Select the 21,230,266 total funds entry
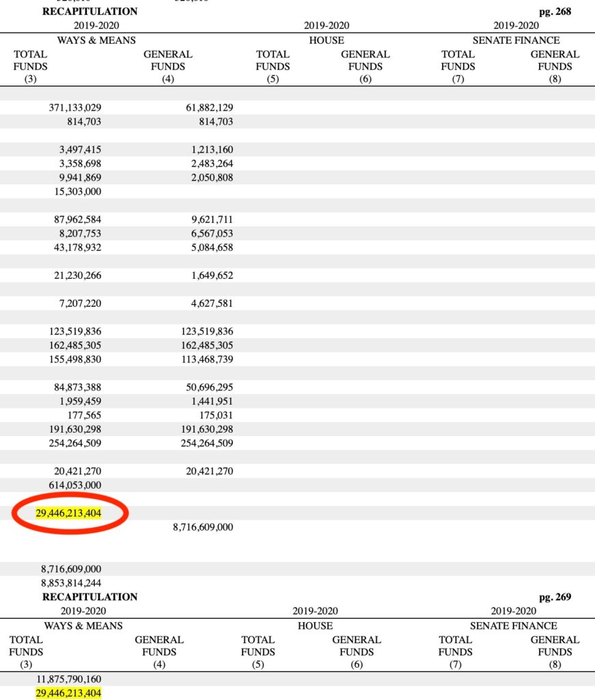The width and height of the screenshot is (595, 700). 77,275
